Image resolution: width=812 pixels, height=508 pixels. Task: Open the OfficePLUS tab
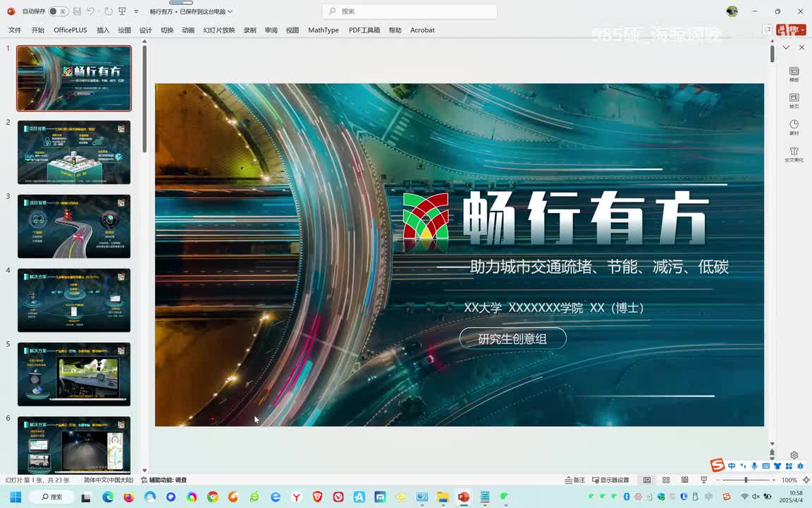pos(70,30)
